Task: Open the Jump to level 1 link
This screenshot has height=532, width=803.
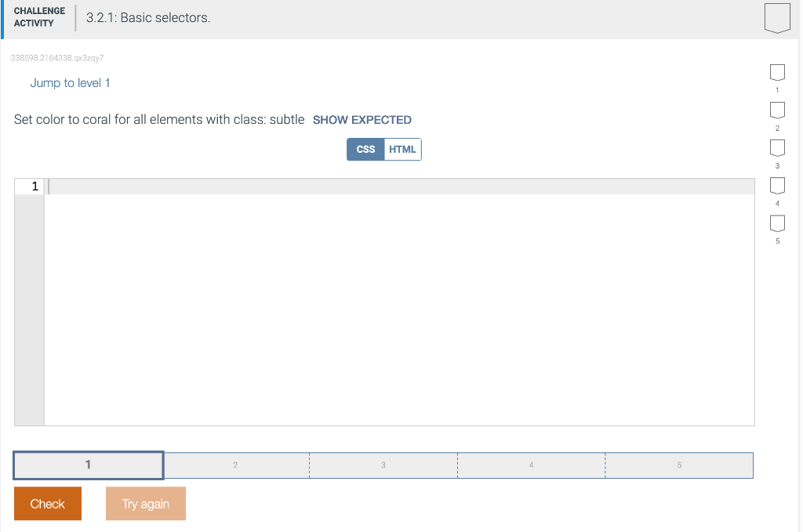Action: point(70,82)
